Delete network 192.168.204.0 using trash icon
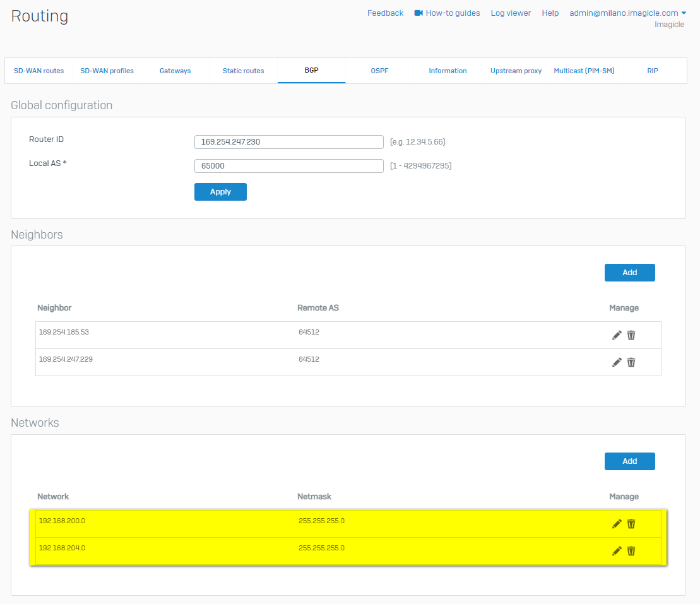This screenshot has height=604, width=700. [631, 551]
